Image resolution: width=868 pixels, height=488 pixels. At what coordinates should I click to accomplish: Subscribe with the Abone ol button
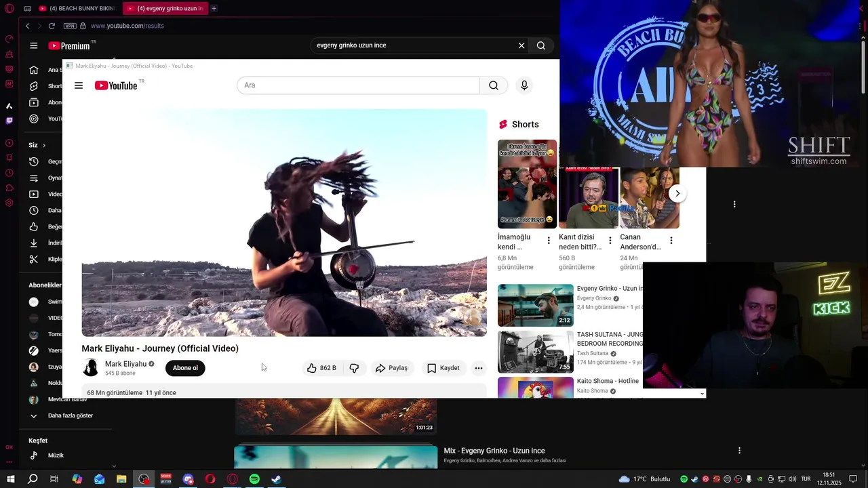click(185, 368)
